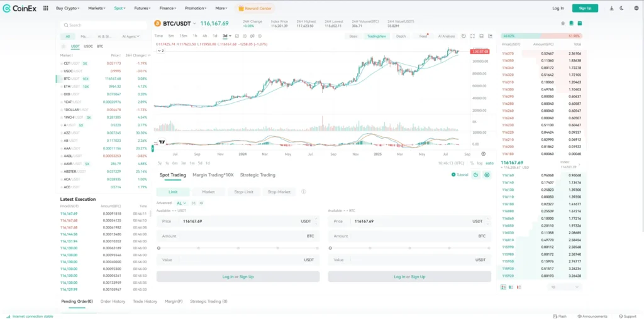The height and width of the screenshot is (319, 644).
Task: Open the 3d interval dropdown arrow
Action: click(x=230, y=36)
